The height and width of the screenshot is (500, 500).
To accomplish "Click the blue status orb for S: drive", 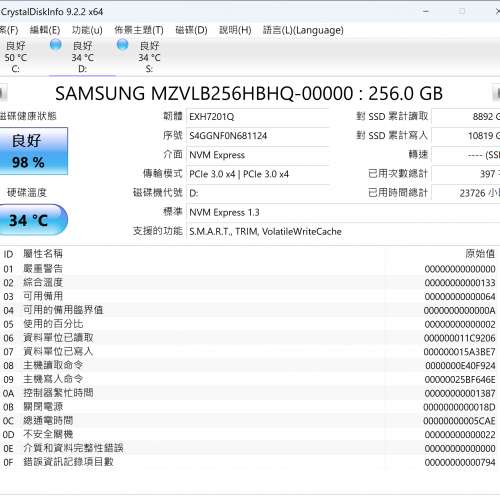I will pyautogui.click(x=122, y=45).
